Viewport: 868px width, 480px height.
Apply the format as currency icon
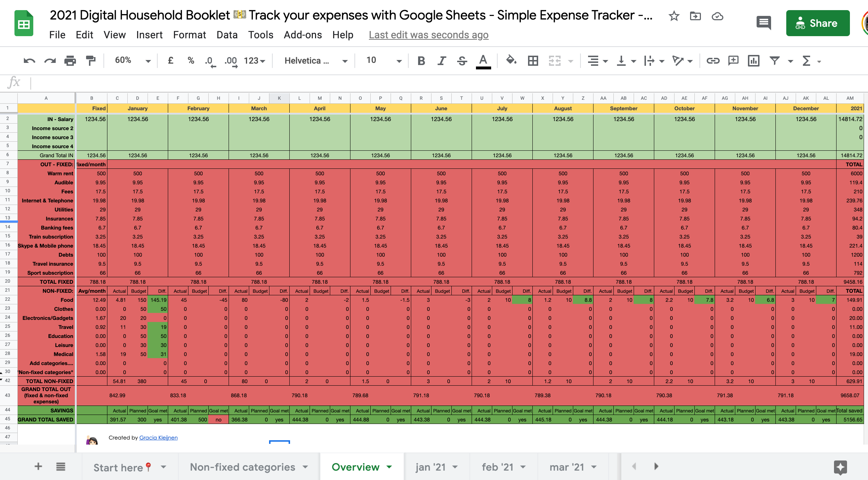[170, 60]
